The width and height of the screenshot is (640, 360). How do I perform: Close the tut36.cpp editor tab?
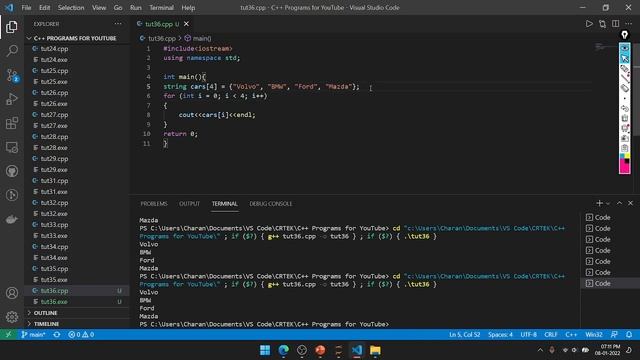[186, 24]
